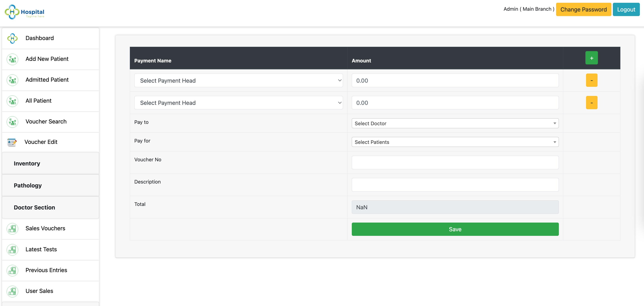This screenshot has height=306, width=644.
Task: Open Dashboard via its sidebar icon
Action: [13, 38]
